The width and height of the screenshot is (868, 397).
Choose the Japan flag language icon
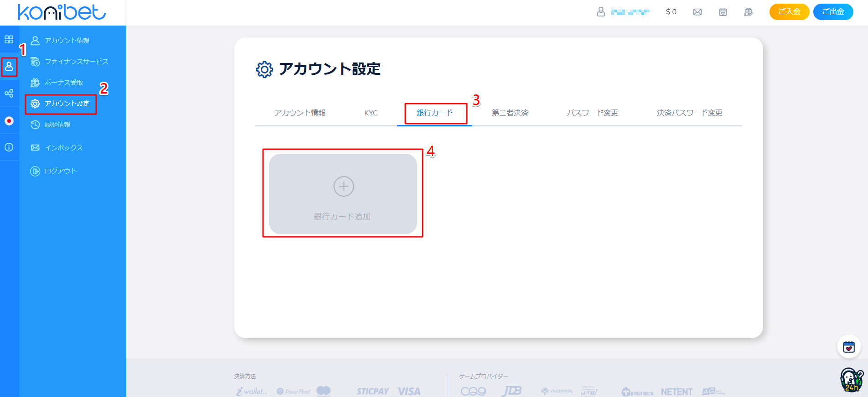(x=9, y=121)
